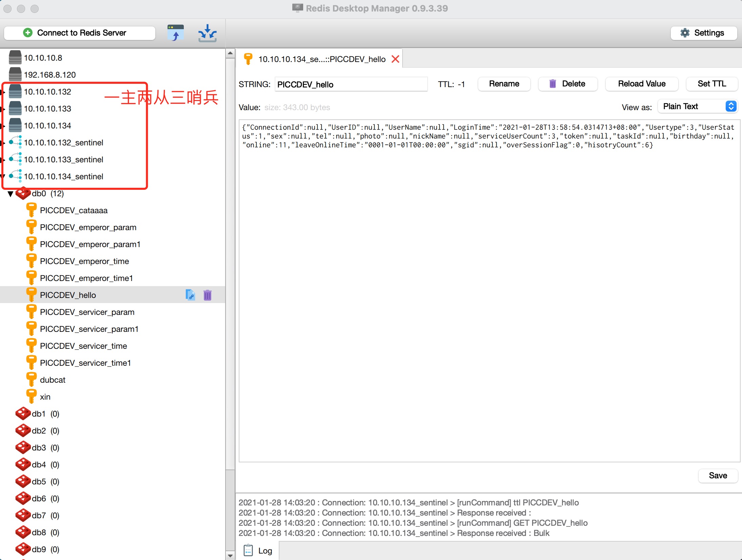Click key icon of PICCDEV_servicer_param
742x560 pixels.
[x=31, y=312]
